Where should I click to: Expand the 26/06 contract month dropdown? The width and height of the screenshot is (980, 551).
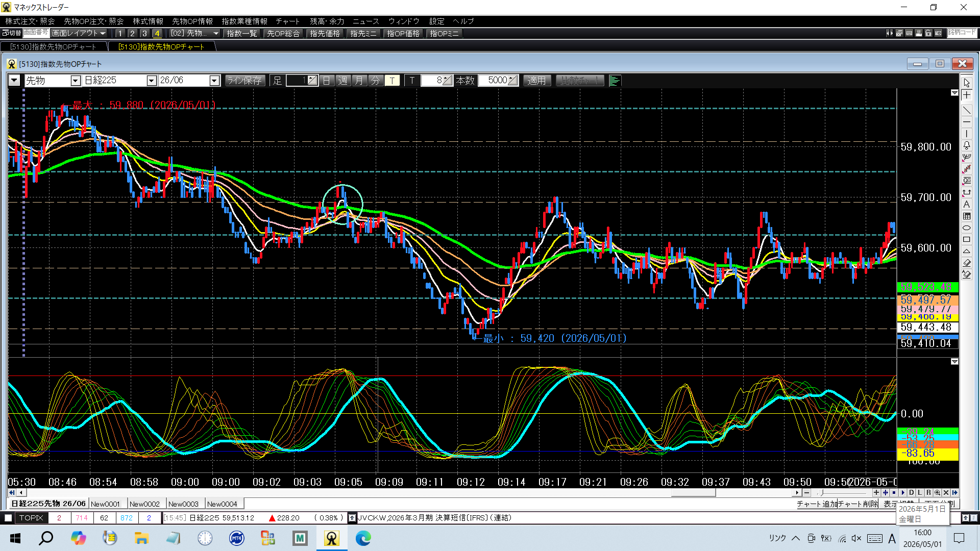[x=214, y=81]
